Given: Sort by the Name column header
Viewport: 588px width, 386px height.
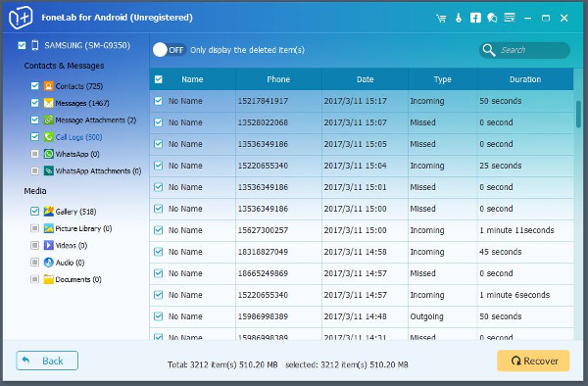Looking at the screenshot, I should coord(192,79).
